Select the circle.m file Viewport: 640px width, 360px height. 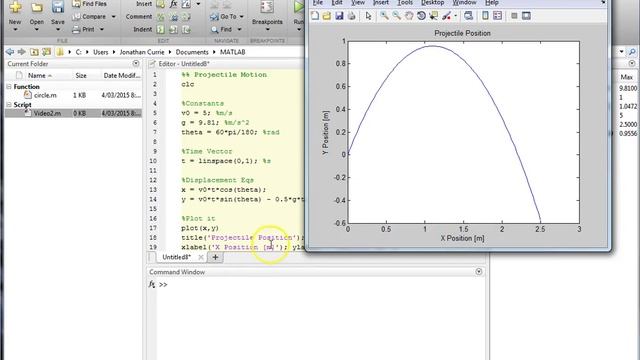tap(45, 95)
